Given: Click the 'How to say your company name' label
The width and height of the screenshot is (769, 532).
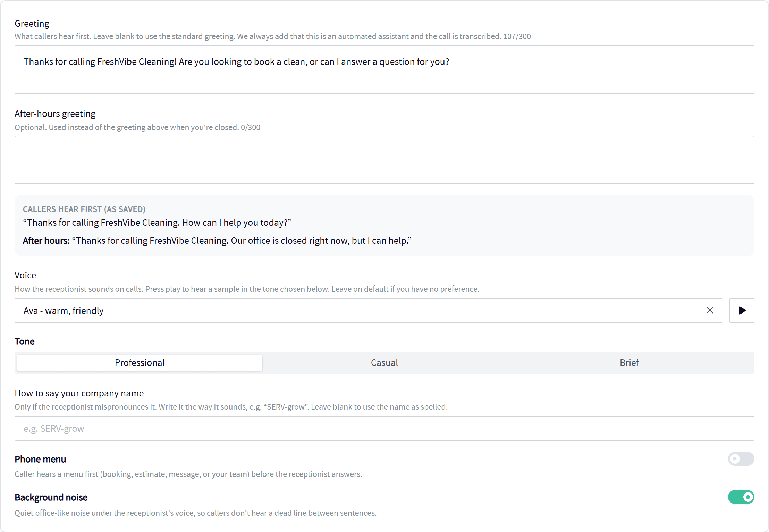Looking at the screenshot, I should tap(79, 393).
